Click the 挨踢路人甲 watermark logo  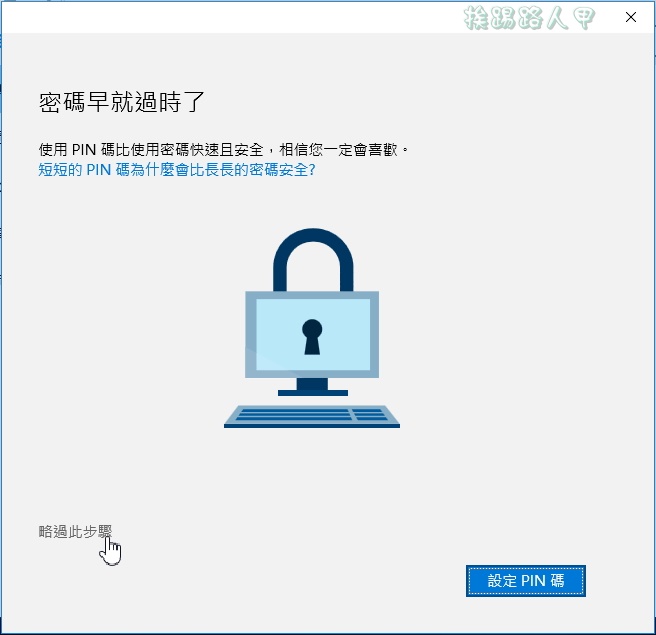(x=529, y=18)
